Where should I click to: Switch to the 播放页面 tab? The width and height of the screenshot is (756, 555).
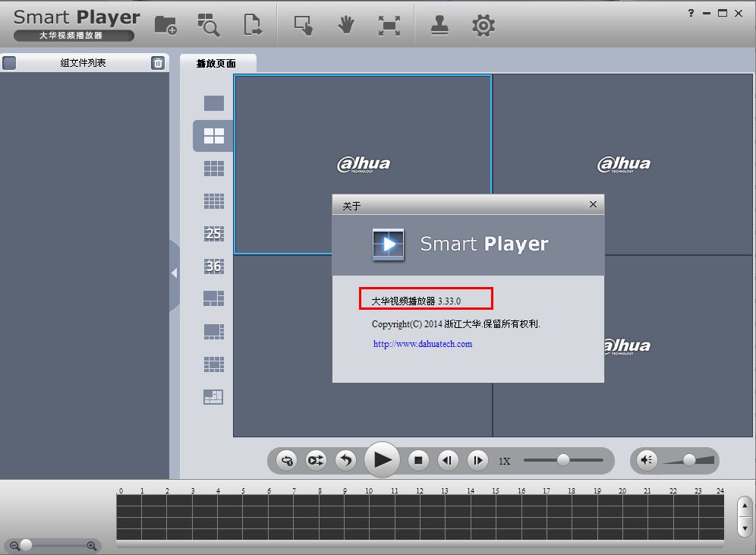pyautogui.click(x=216, y=63)
